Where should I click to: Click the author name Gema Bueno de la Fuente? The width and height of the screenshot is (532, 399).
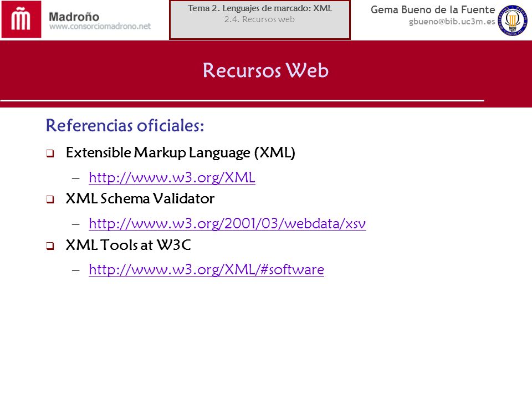pos(433,9)
